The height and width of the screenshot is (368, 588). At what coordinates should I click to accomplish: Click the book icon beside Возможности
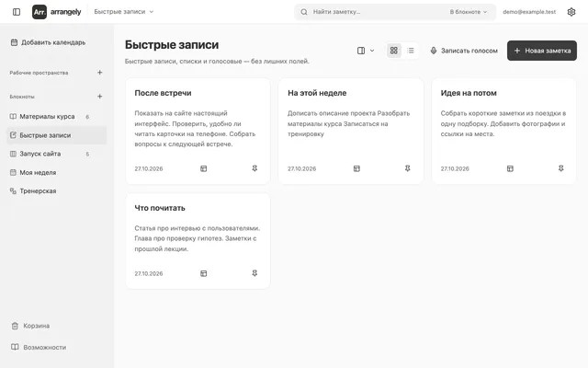[x=15, y=347]
